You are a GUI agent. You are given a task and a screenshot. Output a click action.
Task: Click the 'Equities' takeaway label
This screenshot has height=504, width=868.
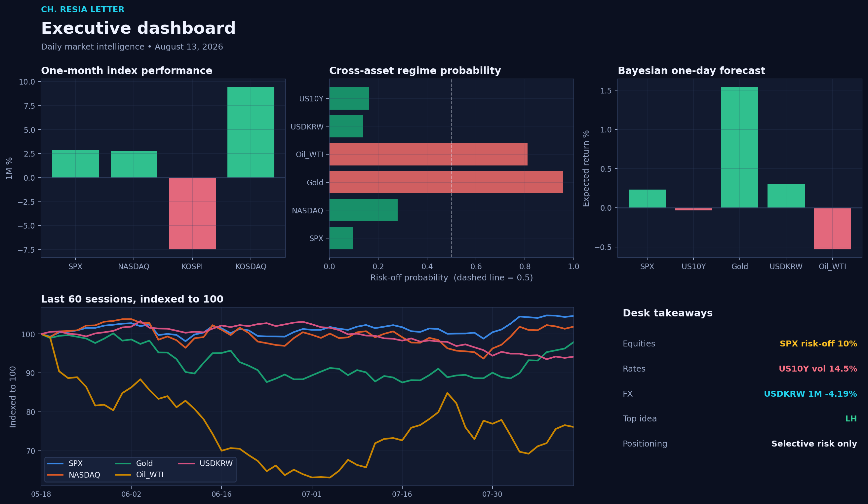coord(639,343)
